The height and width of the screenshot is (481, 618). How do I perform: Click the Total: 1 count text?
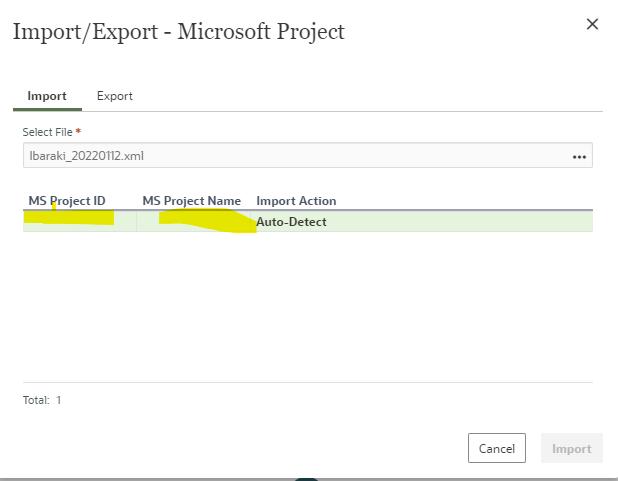point(42,400)
